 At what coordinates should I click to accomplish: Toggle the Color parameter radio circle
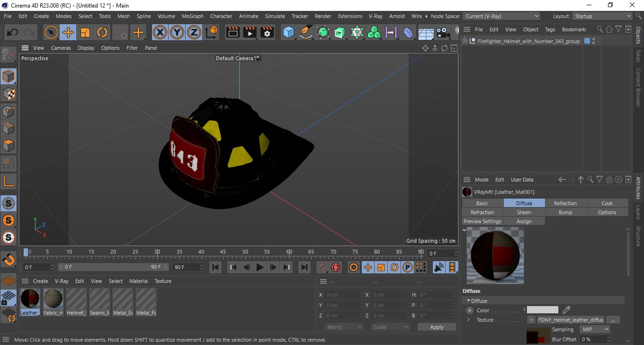click(470, 310)
